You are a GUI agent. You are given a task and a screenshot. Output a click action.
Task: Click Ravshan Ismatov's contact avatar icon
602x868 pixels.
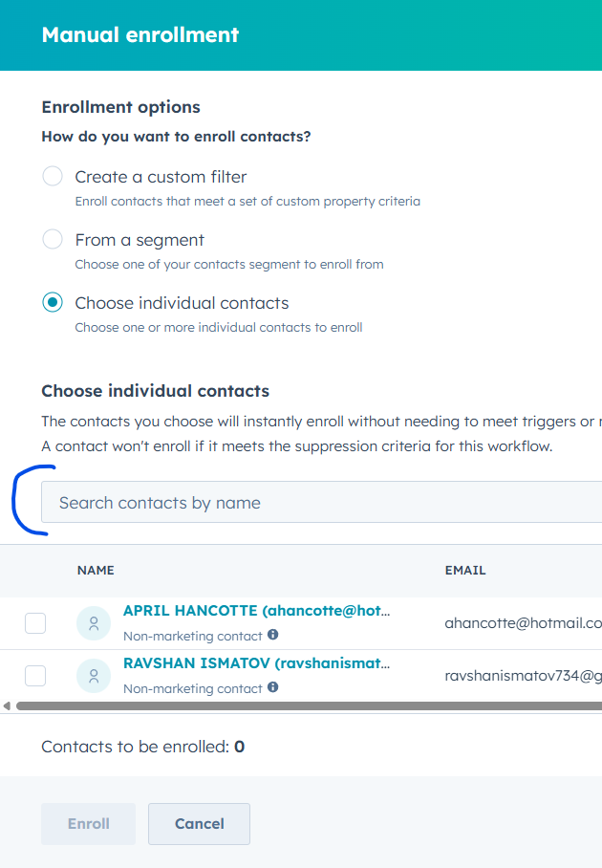click(x=94, y=676)
